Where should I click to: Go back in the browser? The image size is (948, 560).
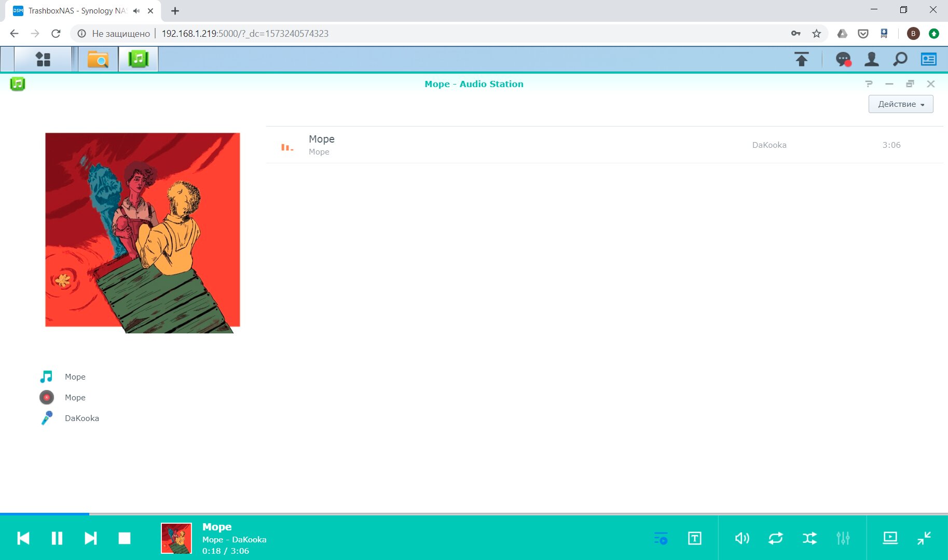coord(14,34)
